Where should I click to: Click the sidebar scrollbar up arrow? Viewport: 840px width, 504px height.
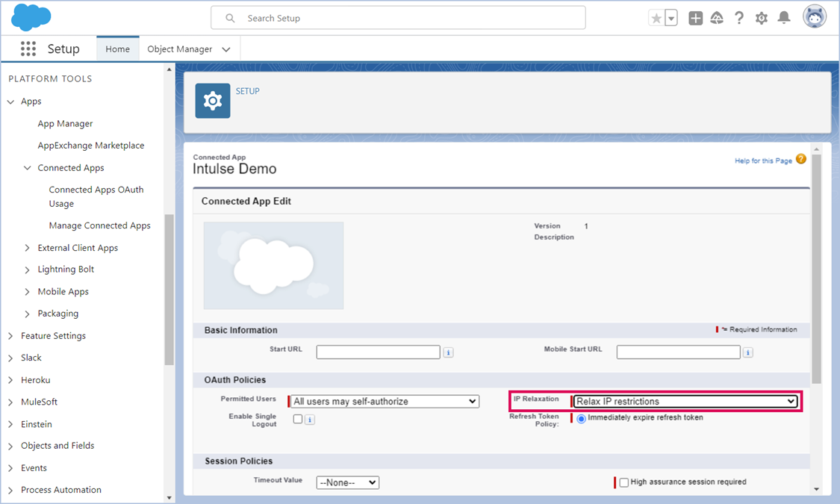(169, 69)
